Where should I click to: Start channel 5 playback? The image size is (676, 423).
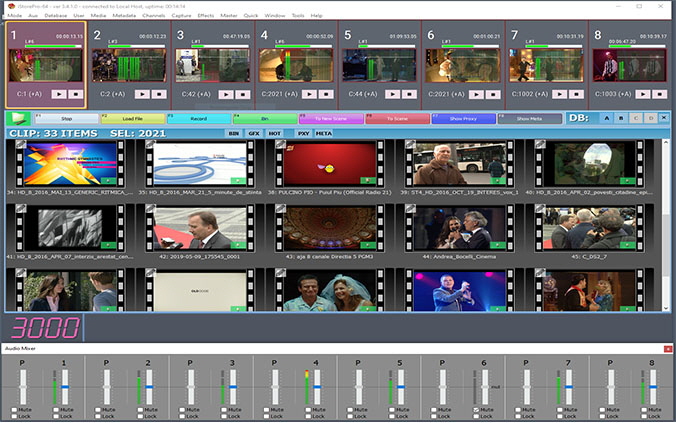click(392, 94)
